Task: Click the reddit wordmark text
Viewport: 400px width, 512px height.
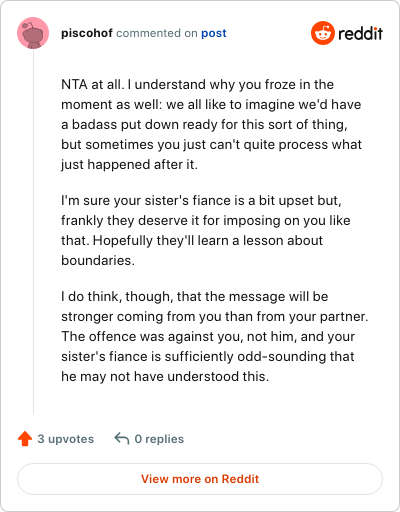Action: pyautogui.click(x=360, y=33)
